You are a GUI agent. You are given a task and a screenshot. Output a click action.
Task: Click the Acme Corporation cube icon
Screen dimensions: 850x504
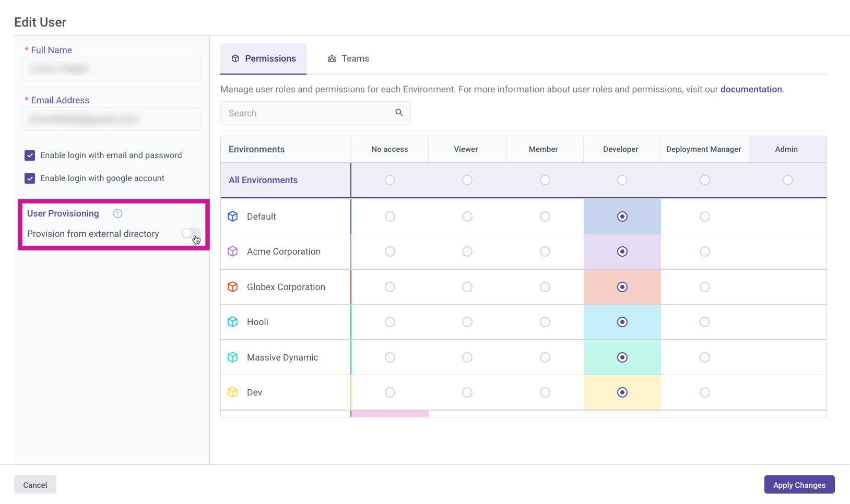click(x=233, y=251)
